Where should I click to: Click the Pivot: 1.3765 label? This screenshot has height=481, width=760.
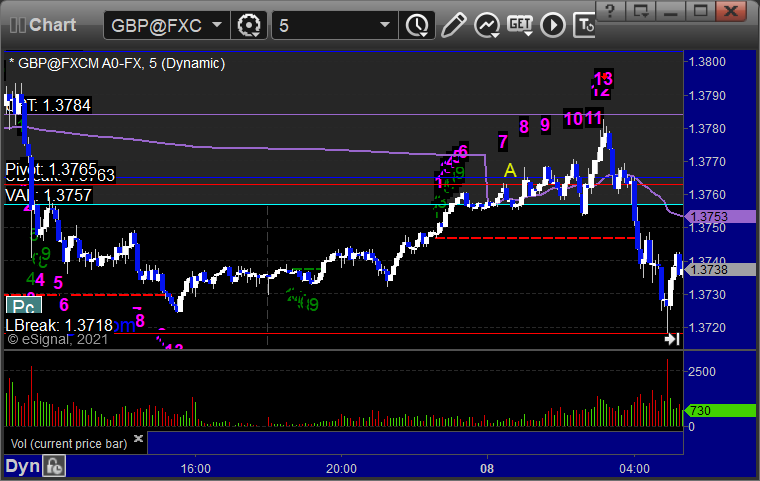51,169
